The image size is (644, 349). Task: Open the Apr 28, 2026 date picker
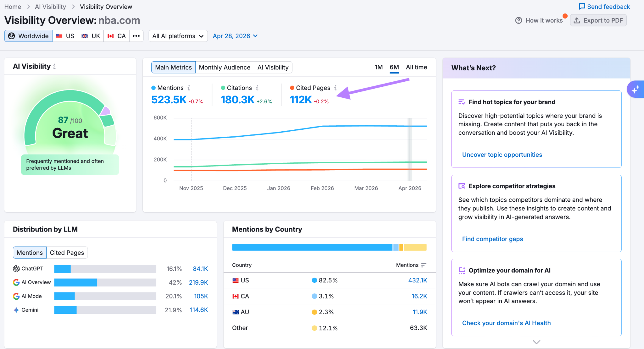[x=235, y=36]
